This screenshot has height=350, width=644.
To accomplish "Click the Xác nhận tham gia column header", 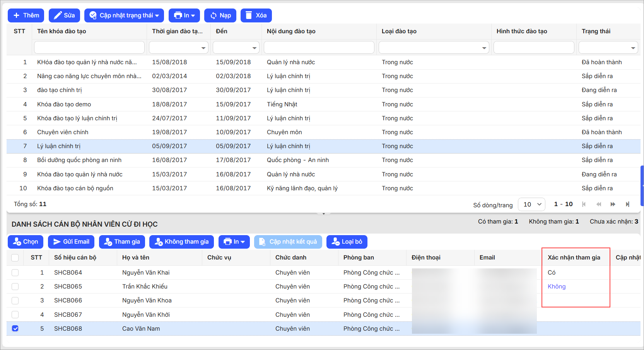I will [574, 258].
